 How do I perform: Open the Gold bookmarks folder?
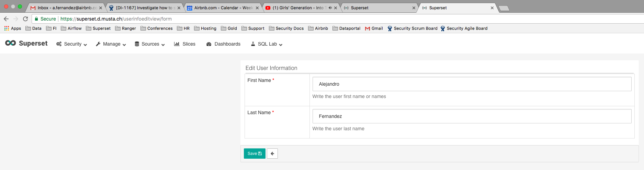coord(229,28)
